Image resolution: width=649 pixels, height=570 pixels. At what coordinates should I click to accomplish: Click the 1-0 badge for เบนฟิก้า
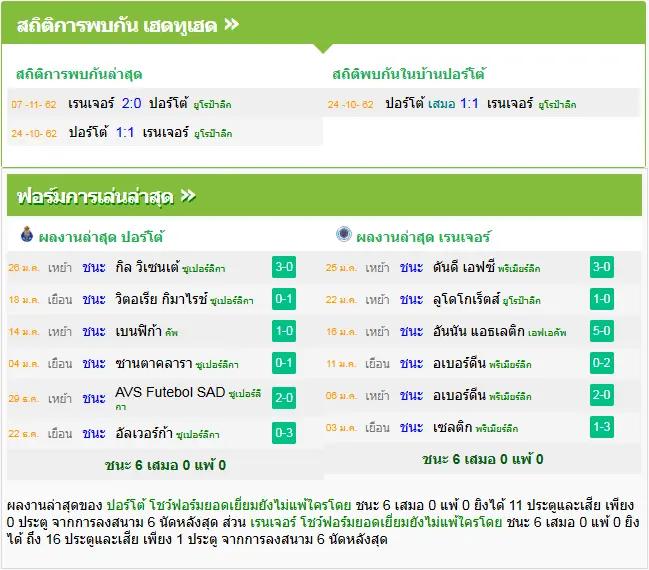(x=284, y=331)
